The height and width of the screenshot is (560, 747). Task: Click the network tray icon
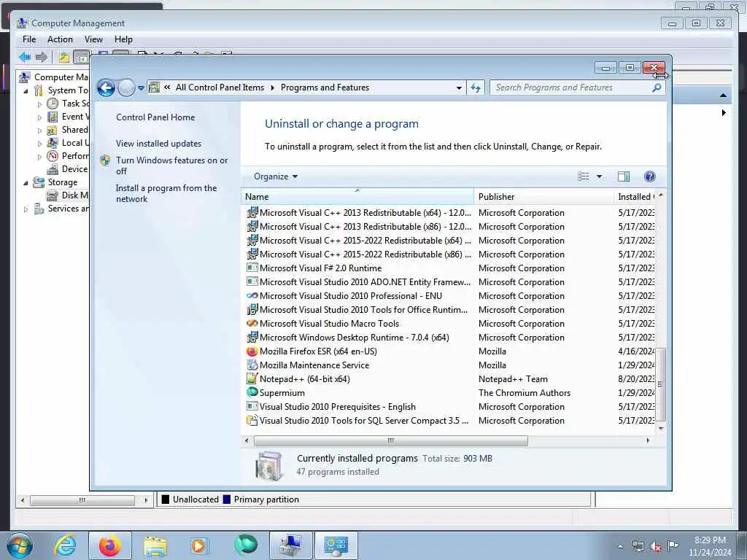pyautogui.click(x=638, y=546)
